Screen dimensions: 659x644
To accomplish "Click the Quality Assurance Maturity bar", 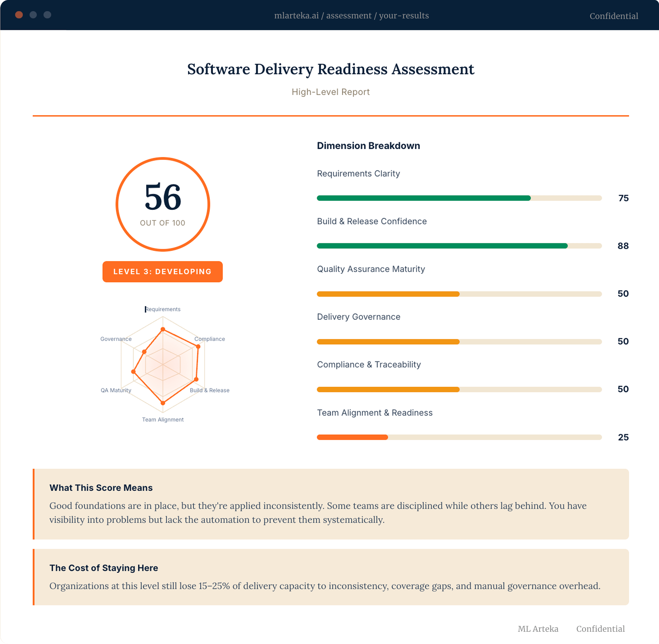I will coord(459,294).
